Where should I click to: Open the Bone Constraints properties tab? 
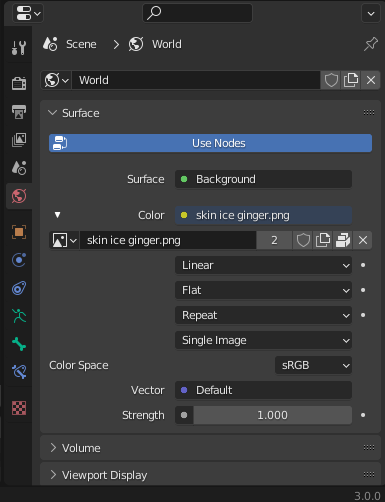pyautogui.click(x=19, y=372)
